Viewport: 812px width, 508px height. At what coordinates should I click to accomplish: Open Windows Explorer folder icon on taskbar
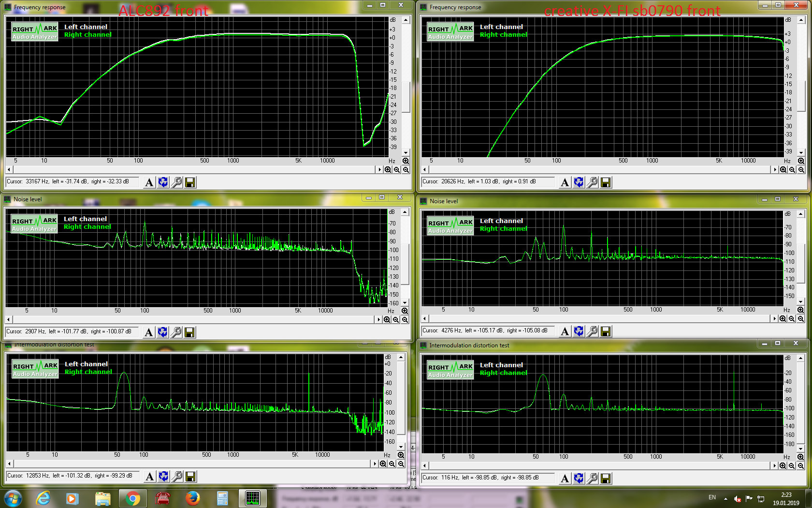point(102,498)
